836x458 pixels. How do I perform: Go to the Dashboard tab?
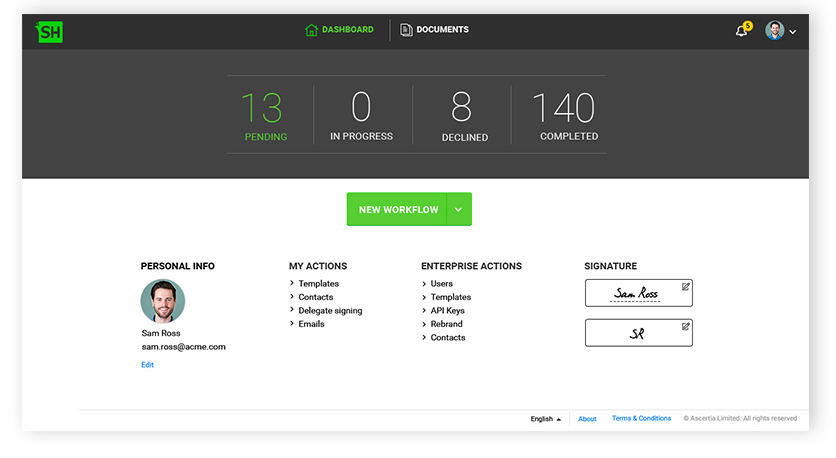point(347,30)
